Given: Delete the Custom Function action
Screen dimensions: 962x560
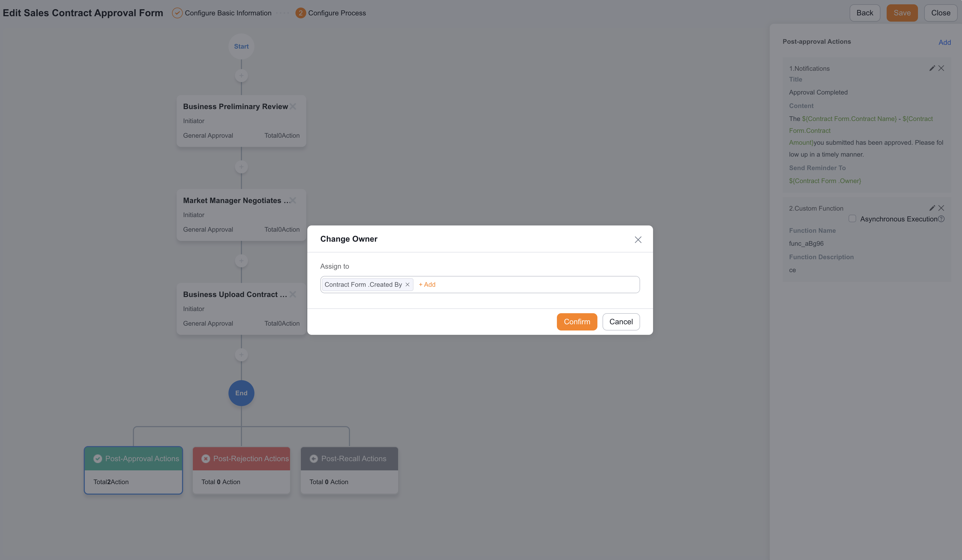Looking at the screenshot, I should pos(941,208).
